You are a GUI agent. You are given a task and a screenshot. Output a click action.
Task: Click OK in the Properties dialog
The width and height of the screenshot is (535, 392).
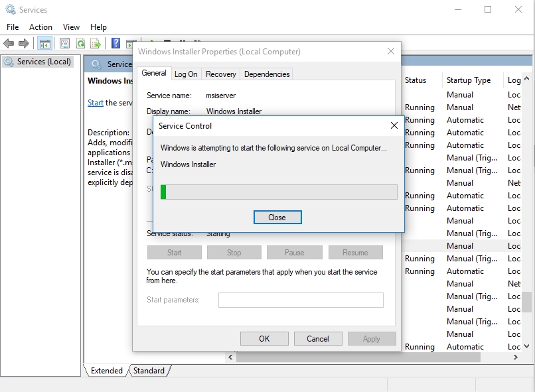[x=264, y=338]
